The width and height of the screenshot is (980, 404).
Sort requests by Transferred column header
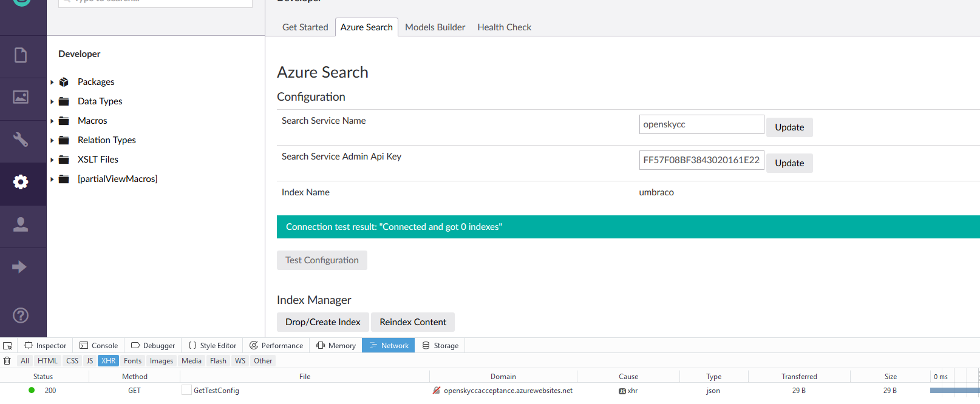click(799, 377)
